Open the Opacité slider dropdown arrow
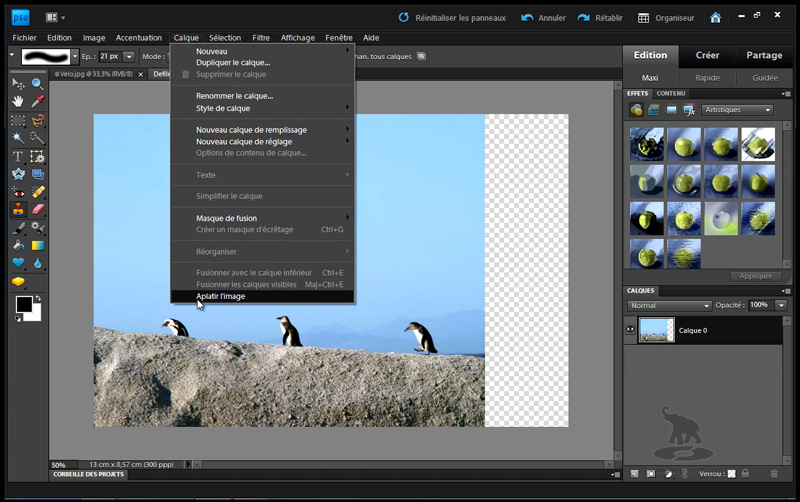The width and height of the screenshot is (800, 502). (781, 305)
